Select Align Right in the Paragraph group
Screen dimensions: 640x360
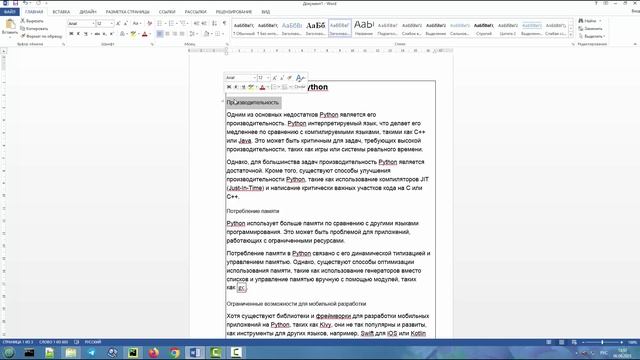pos(175,34)
